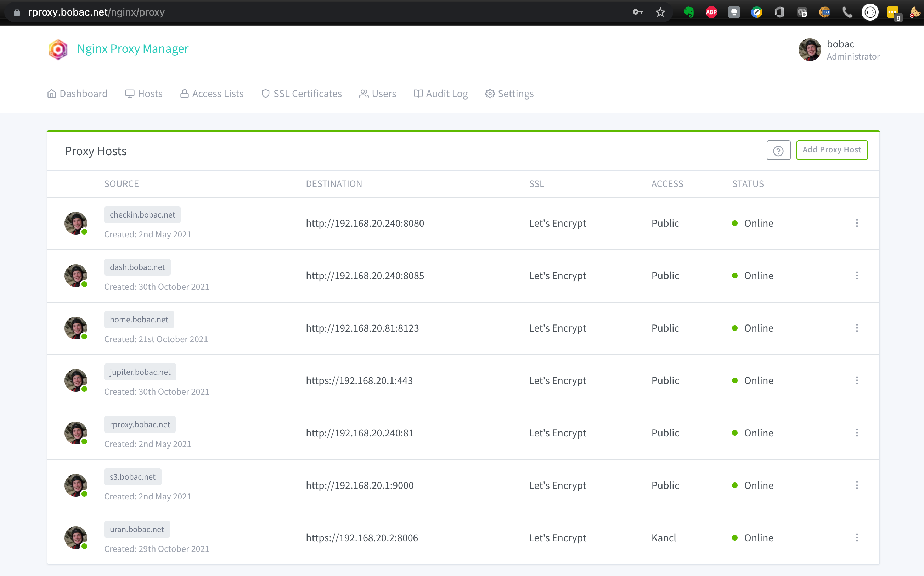This screenshot has height=576, width=924.
Task: Open the options menu for uran.bobac.net
Action: 857,537
